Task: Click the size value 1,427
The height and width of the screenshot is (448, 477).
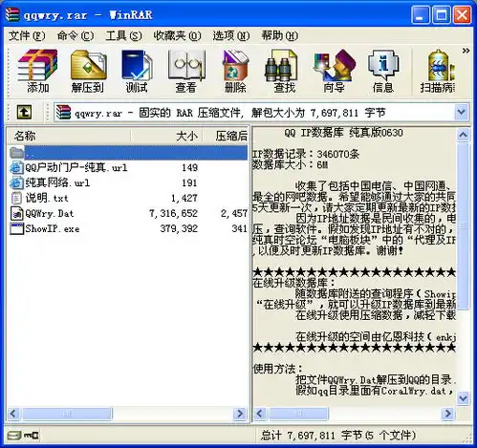Action: pyautogui.click(x=184, y=198)
